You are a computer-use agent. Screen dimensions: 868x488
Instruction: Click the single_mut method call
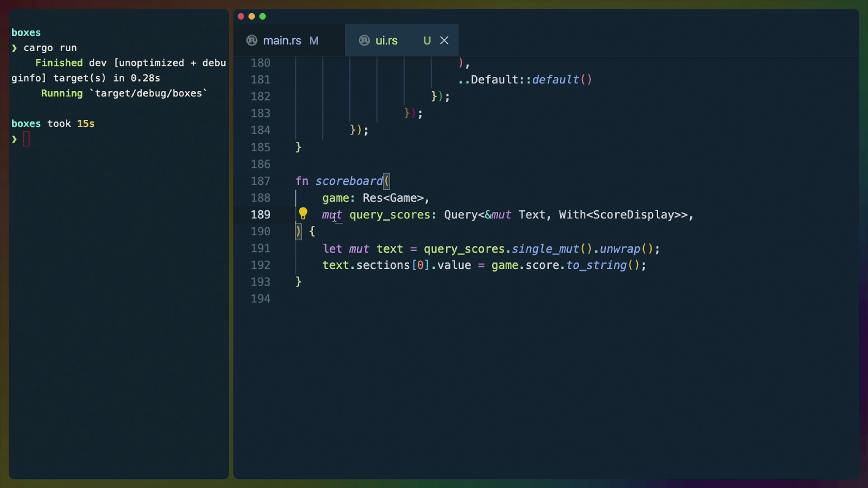pos(545,249)
